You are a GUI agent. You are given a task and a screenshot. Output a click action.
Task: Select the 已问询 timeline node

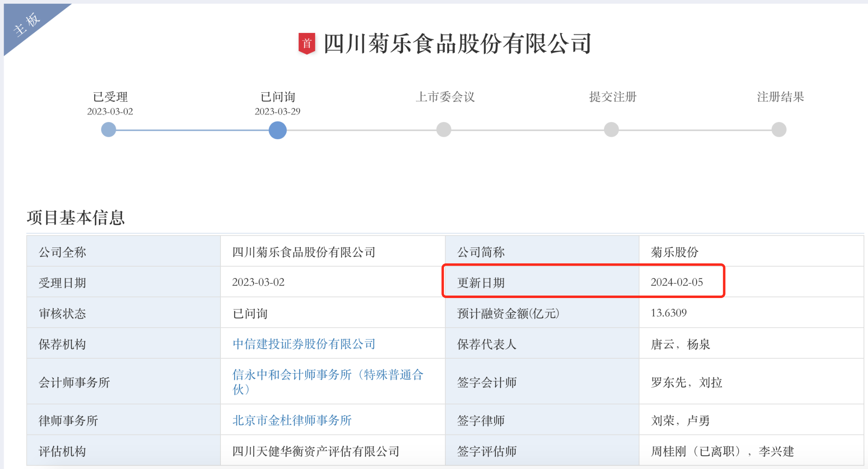pyautogui.click(x=277, y=130)
